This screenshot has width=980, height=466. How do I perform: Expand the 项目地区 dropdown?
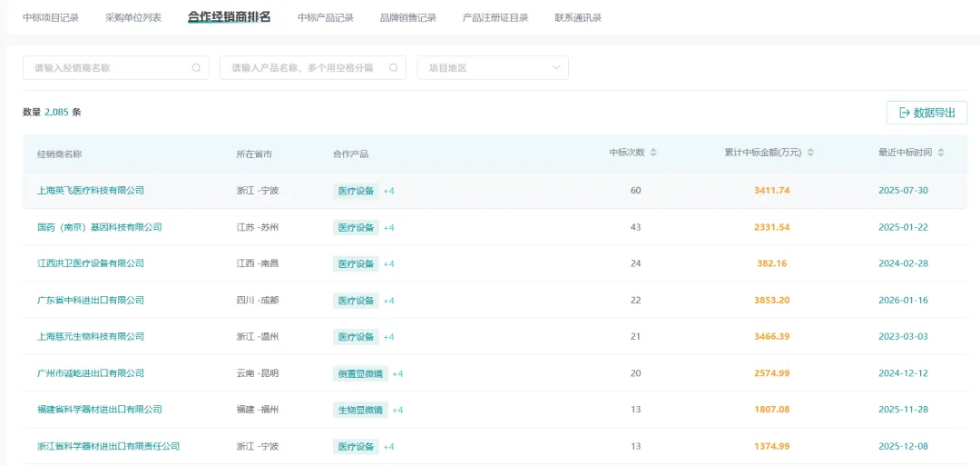pos(493,67)
